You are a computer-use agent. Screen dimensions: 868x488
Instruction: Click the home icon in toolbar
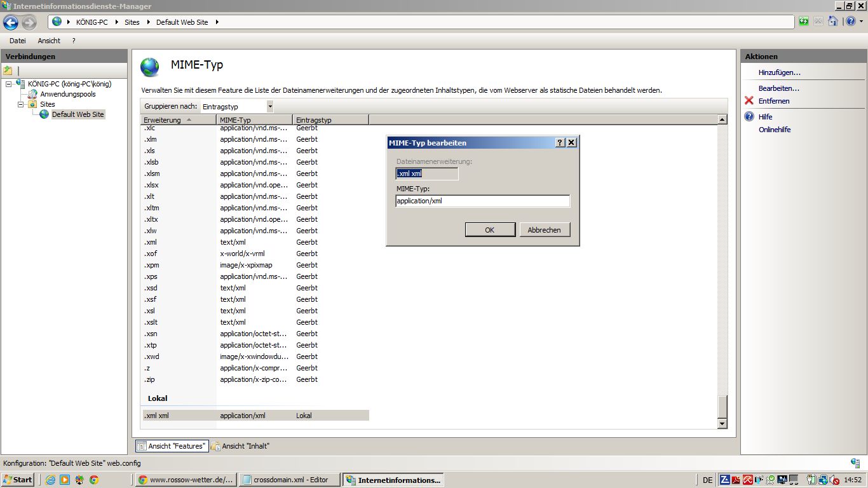click(833, 22)
